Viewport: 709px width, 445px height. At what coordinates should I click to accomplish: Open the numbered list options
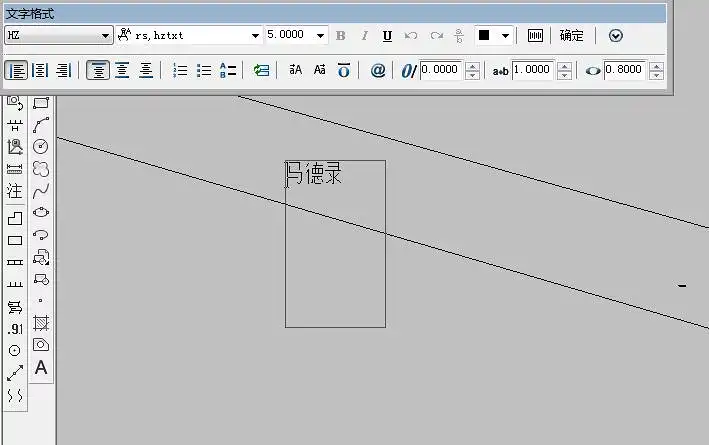[x=181, y=70]
